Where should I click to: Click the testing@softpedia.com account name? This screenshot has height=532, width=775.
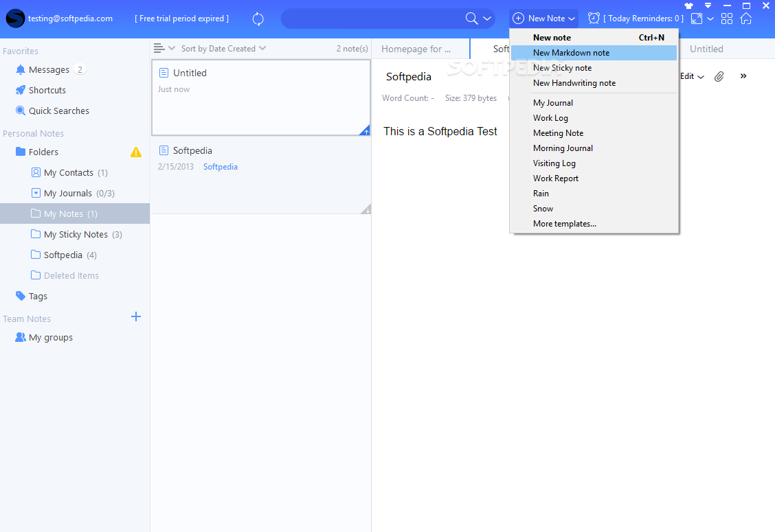pos(70,19)
